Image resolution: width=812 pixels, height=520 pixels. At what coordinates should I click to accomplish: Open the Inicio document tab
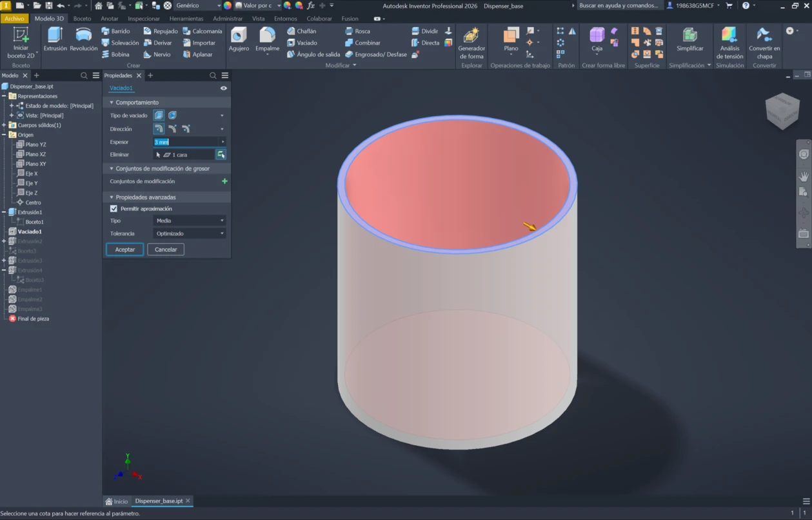click(117, 501)
